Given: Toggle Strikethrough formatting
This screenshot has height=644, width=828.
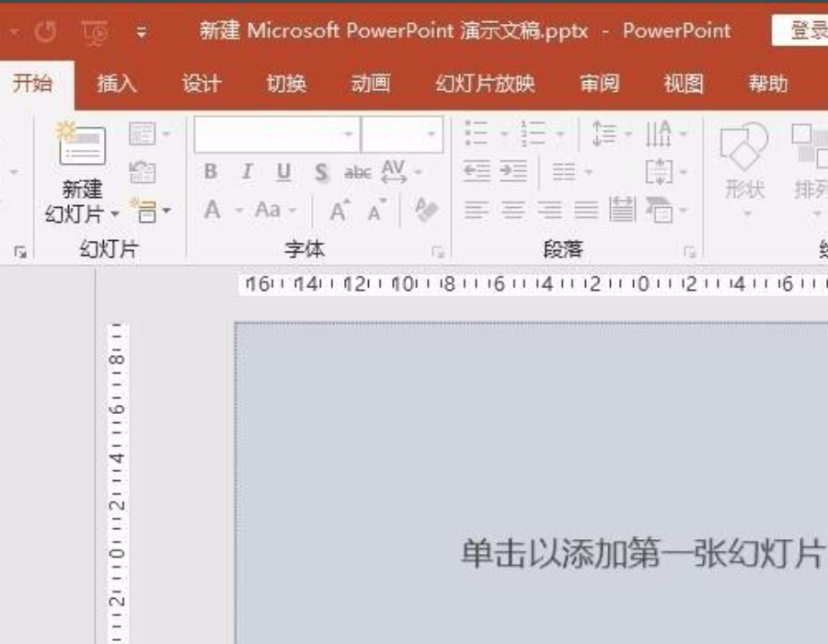Looking at the screenshot, I should coord(358,172).
